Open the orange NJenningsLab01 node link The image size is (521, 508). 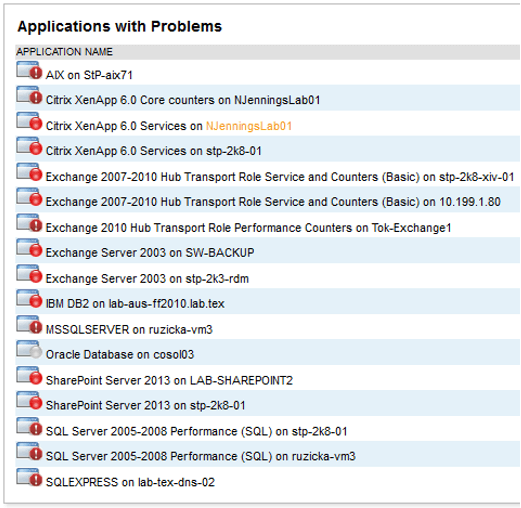249,126
